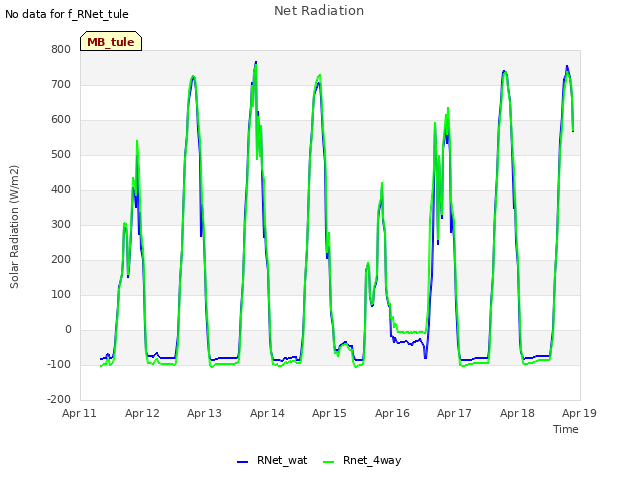Click the MB_tule site label box
This screenshot has height=480, width=640.
[111, 41]
